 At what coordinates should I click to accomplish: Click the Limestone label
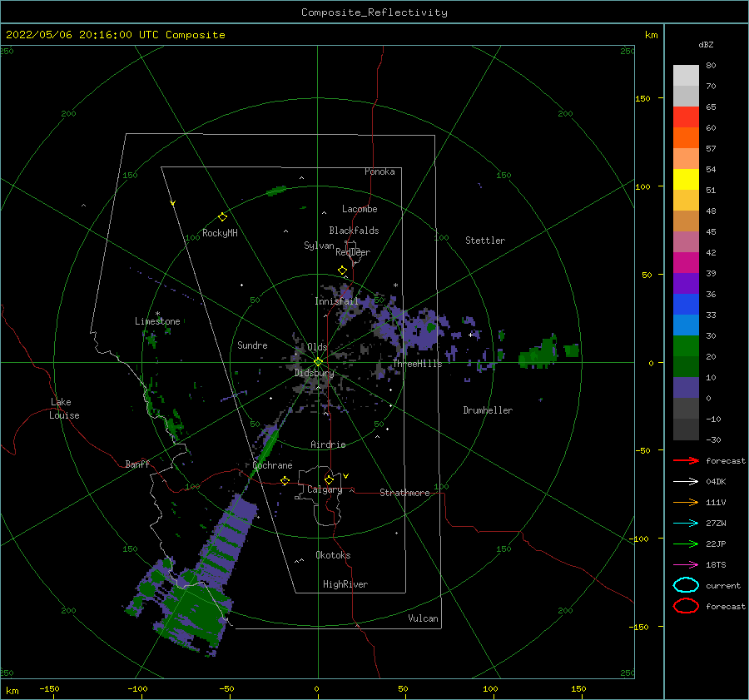click(x=157, y=321)
